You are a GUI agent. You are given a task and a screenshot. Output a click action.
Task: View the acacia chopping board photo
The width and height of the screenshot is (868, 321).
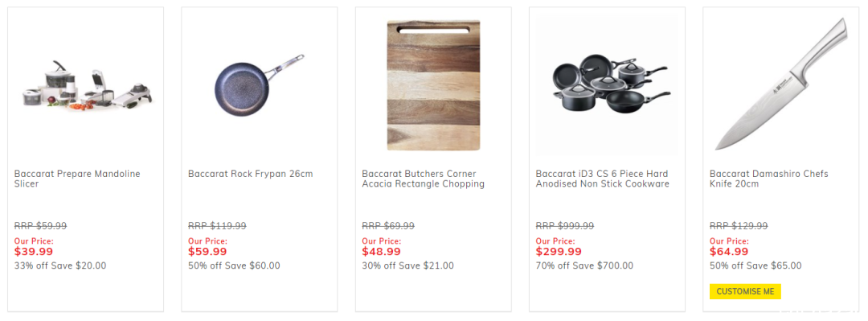tap(433, 85)
